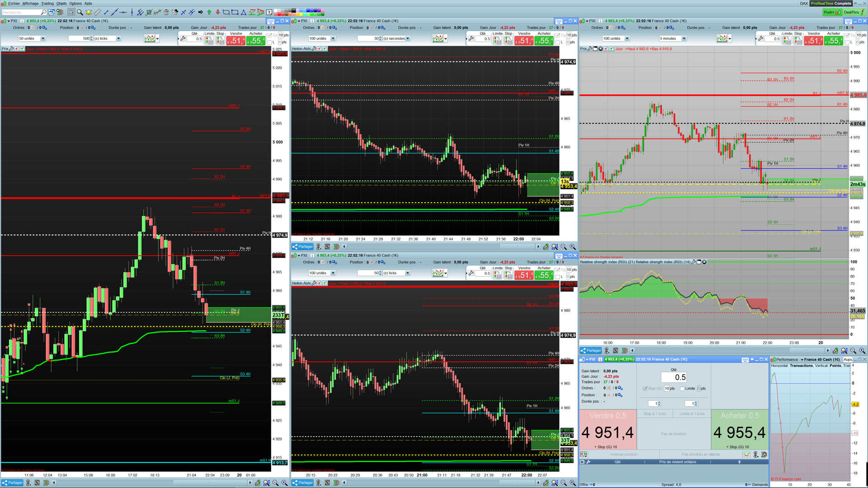The width and height of the screenshot is (868, 488).
Task: Select the text annotation tool
Action: pyautogui.click(x=269, y=12)
